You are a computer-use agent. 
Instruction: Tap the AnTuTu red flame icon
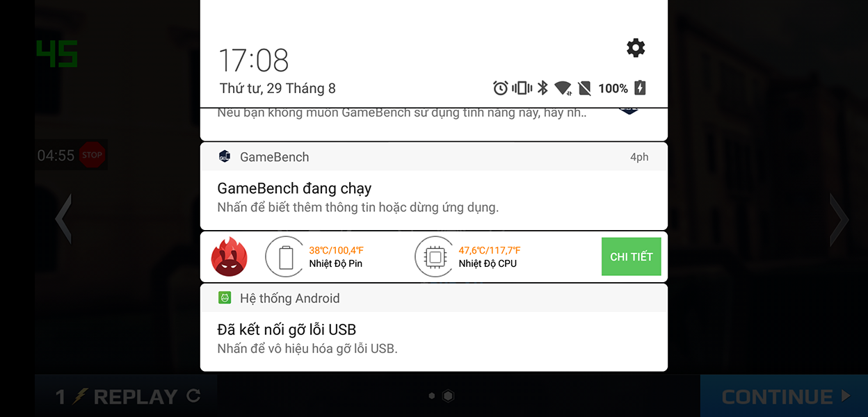pos(229,256)
